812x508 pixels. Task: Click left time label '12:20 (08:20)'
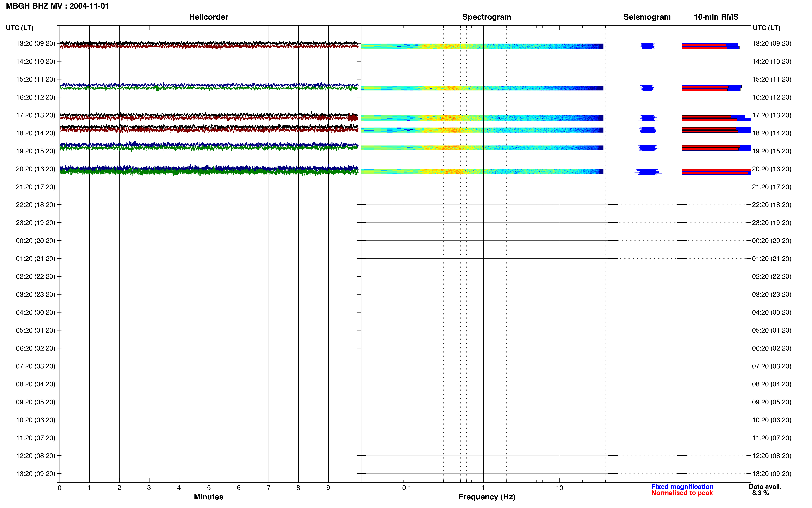pyautogui.click(x=36, y=456)
